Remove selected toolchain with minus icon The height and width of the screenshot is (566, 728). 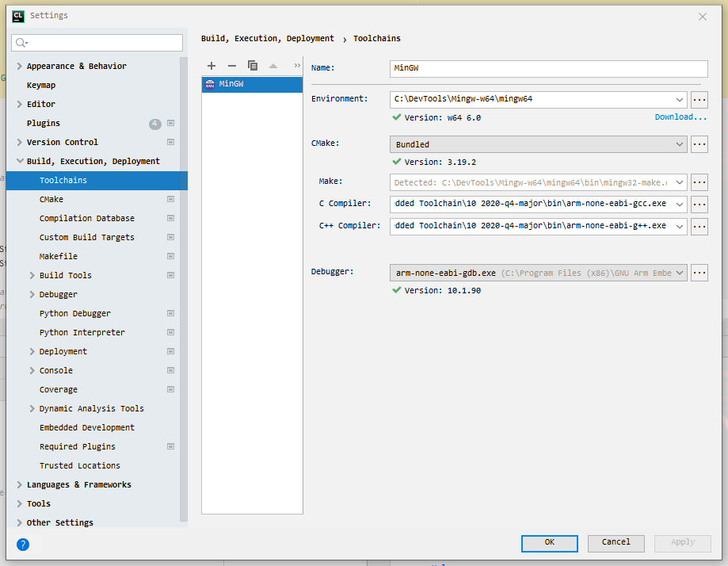(x=232, y=66)
